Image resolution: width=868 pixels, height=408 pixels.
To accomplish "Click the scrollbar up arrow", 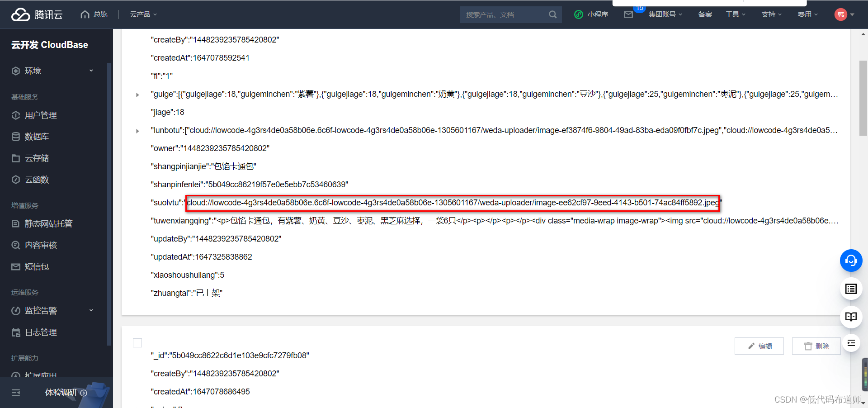I will pos(863,34).
